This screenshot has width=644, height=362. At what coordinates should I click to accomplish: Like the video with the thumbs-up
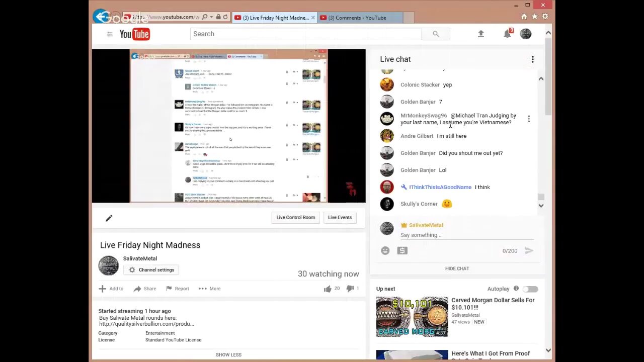(328, 289)
